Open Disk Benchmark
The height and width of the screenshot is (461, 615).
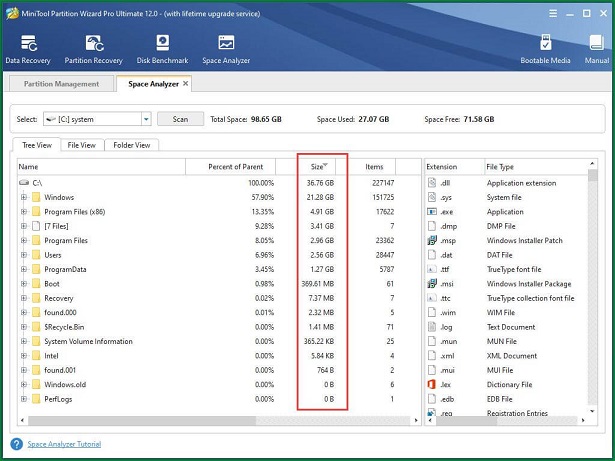162,49
